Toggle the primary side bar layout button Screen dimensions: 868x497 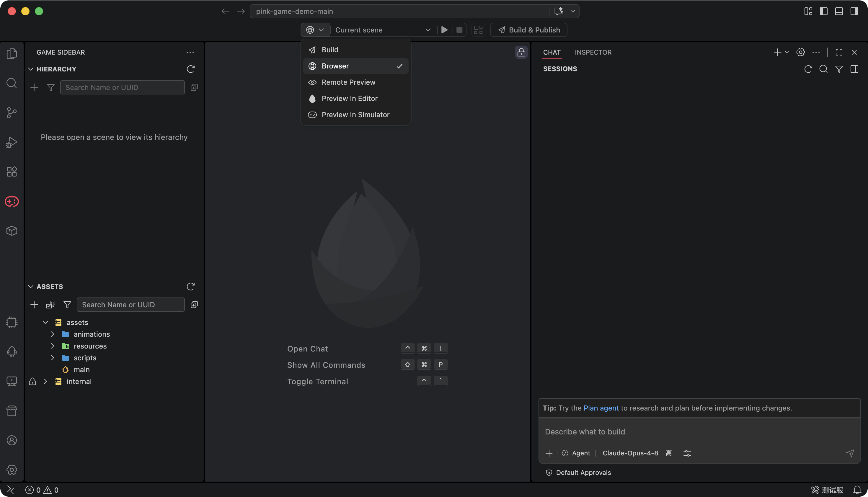823,11
